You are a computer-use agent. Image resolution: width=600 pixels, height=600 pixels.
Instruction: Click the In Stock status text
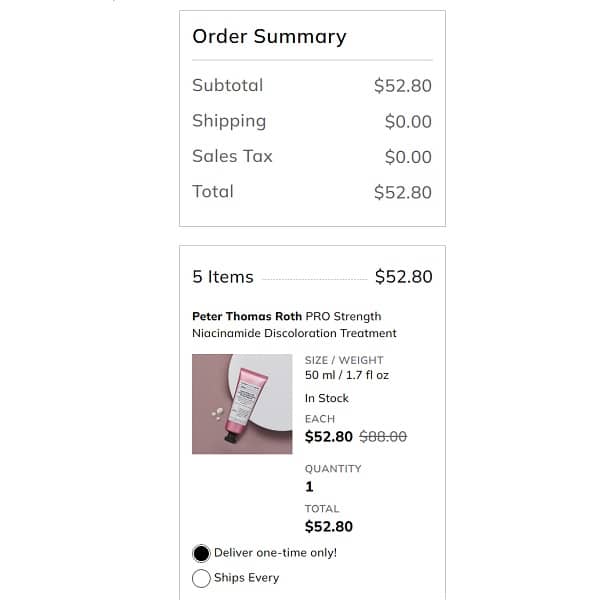[x=328, y=398]
